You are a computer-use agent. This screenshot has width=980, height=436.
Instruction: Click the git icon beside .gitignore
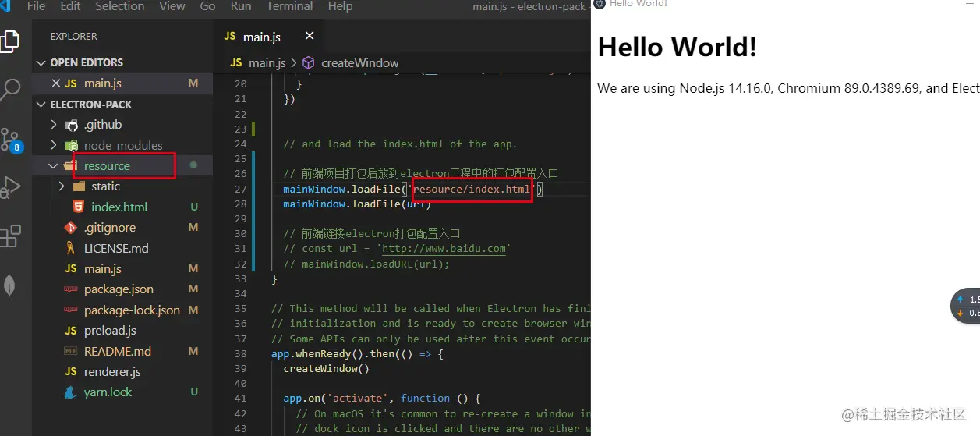71,228
